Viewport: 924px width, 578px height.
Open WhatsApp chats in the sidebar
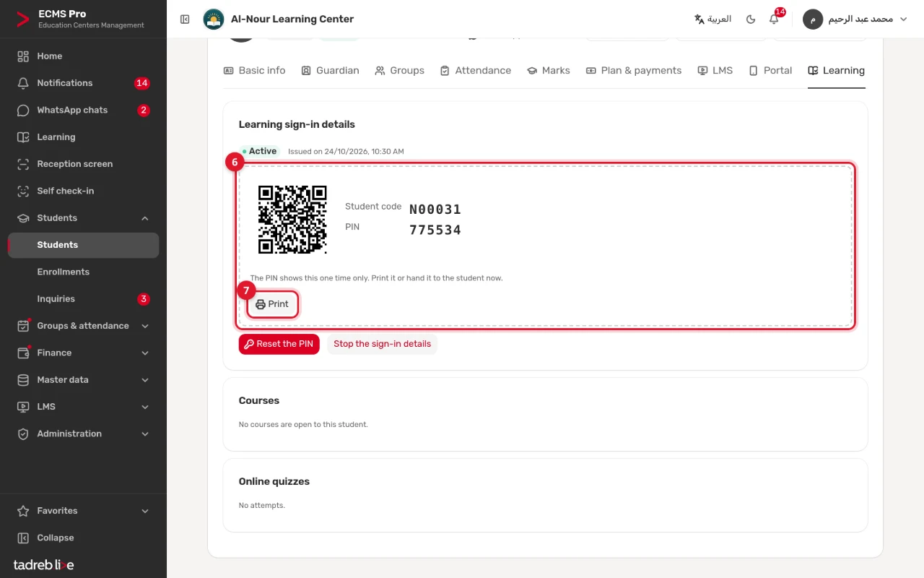coord(84,111)
